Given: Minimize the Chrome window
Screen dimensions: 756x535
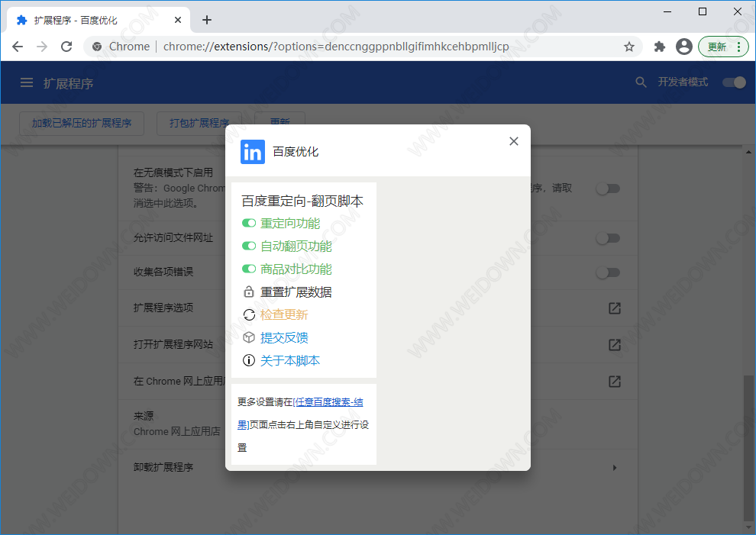Looking at the screenshot, I should tap(667, 11).
